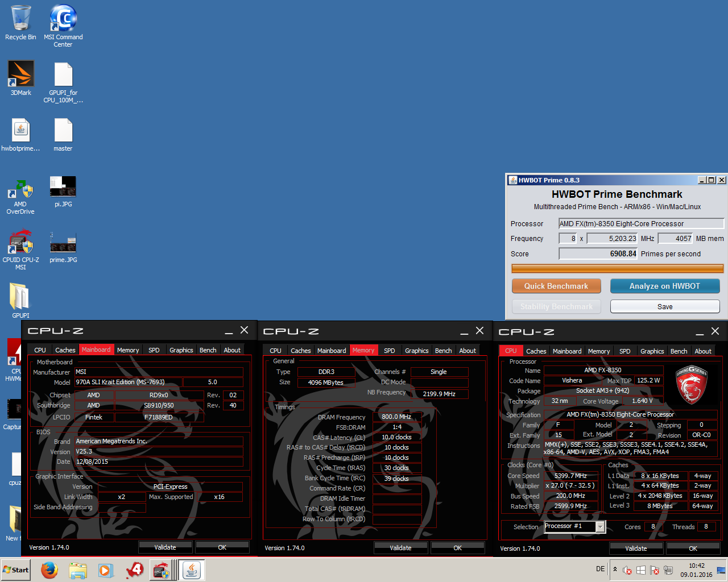
Task: Click Analyze on HWBOT button
Action: pos(665,286)
